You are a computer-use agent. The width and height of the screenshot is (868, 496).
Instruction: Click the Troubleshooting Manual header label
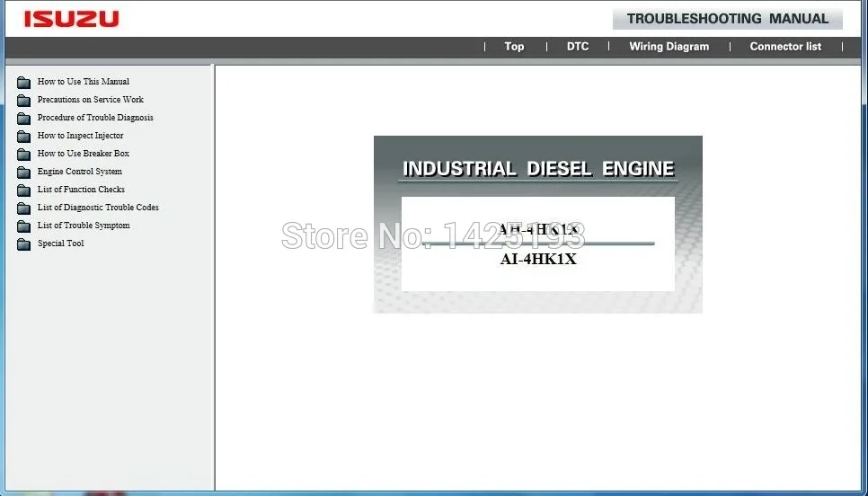coord(728,19)
